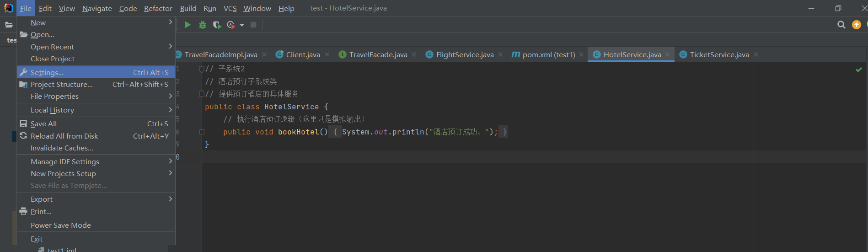868x252 pixels.
Task: Click the orange IDE update arrow icon
Action: click(x=857, y=25)
